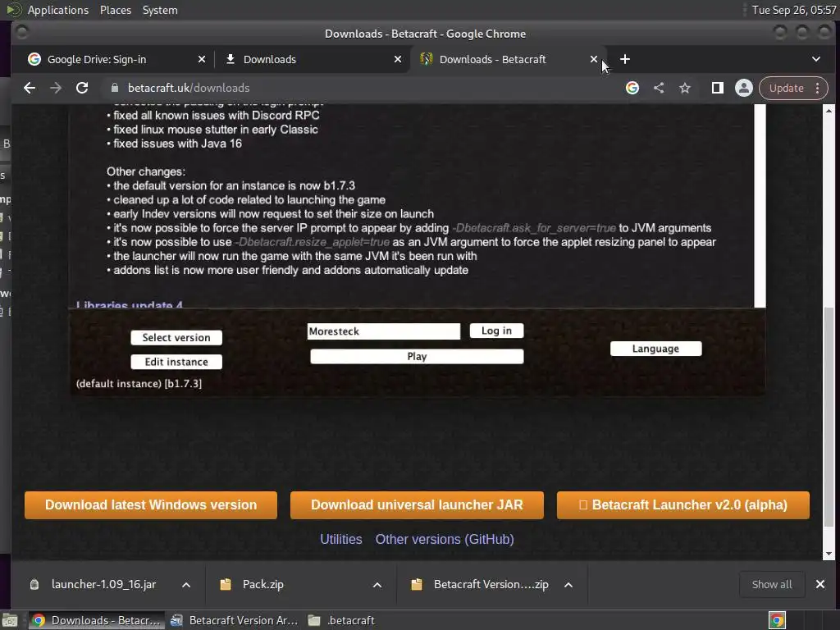Go back to the previous page

[x=30, y=88]
